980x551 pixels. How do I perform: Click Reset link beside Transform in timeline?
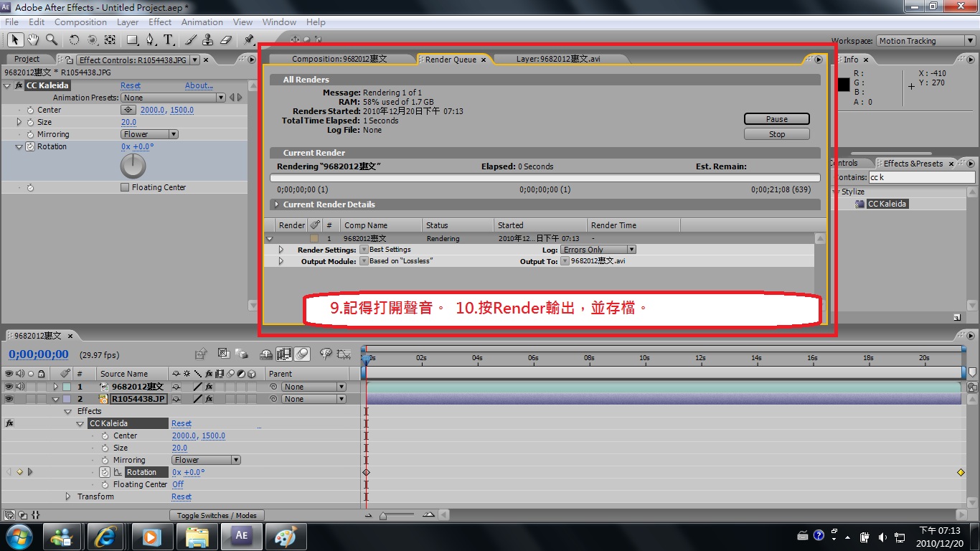pos(182,496)
